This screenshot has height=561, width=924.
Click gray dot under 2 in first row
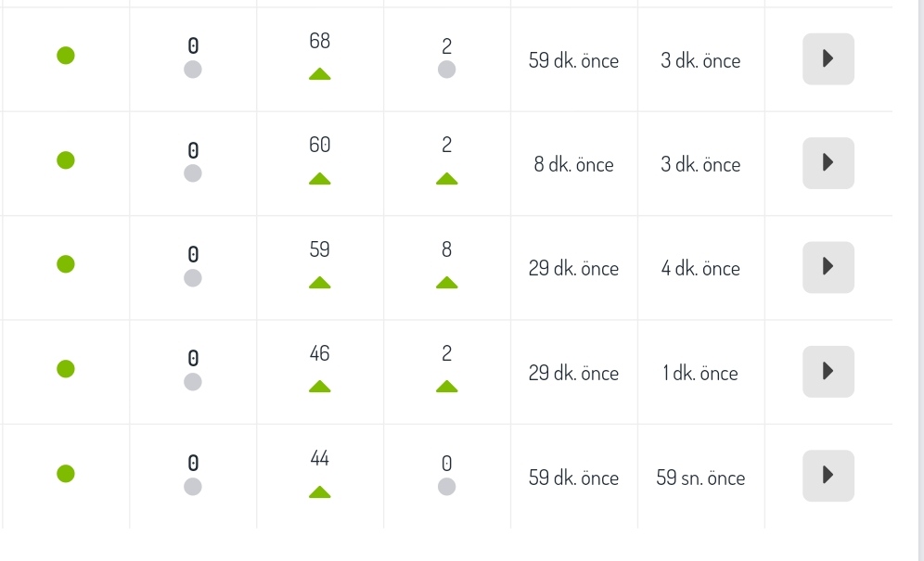point(446,70)
